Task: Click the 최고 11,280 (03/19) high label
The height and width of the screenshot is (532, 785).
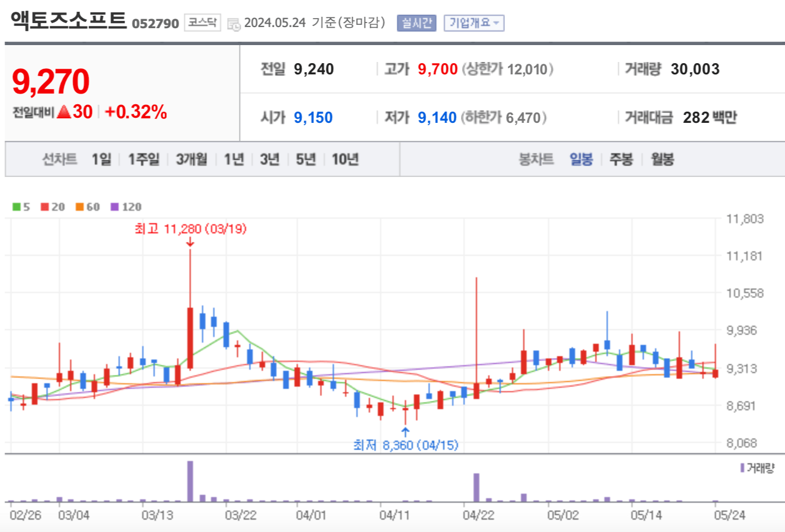Action: coord(190,229)
